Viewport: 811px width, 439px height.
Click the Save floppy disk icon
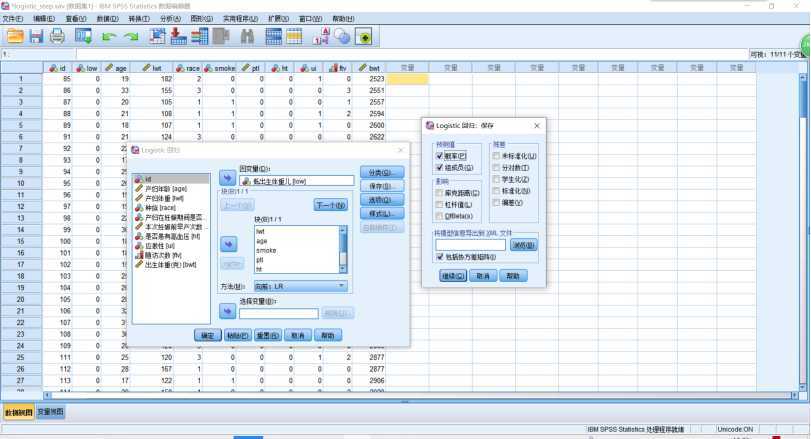[35, 36]
